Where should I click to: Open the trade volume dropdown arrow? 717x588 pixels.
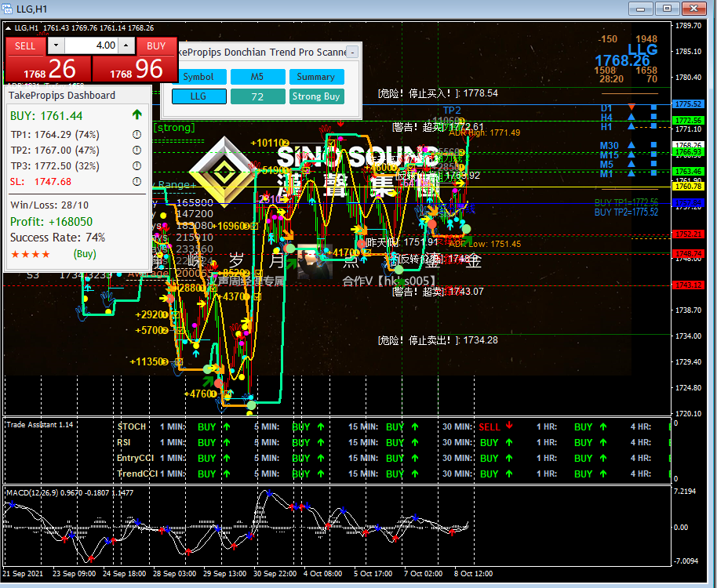(x=56, y=45)
